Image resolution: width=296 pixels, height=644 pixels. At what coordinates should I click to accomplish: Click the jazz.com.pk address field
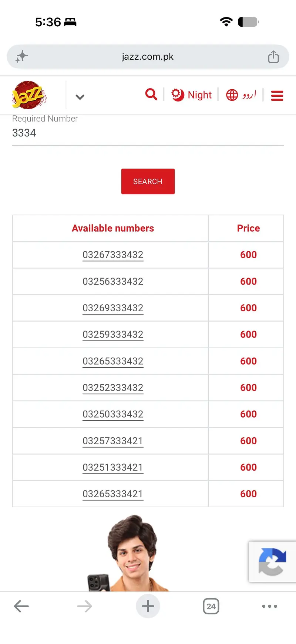[x=148, y=57]
